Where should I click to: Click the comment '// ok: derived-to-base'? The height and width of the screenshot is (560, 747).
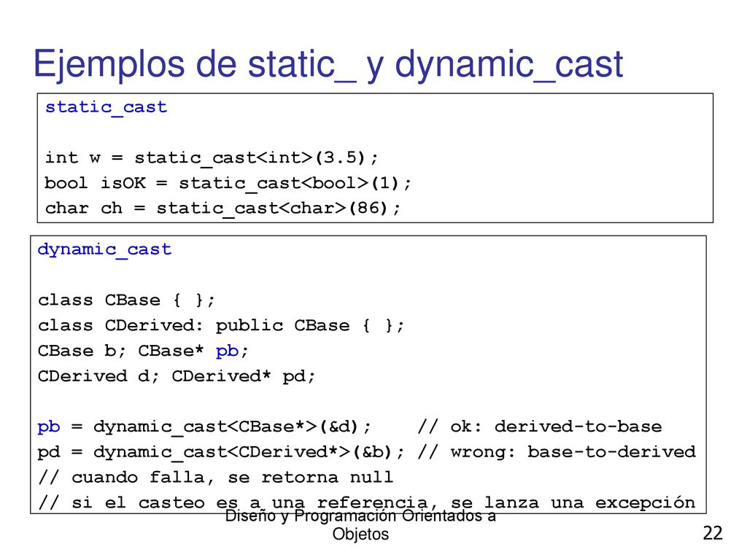[539, 427]
